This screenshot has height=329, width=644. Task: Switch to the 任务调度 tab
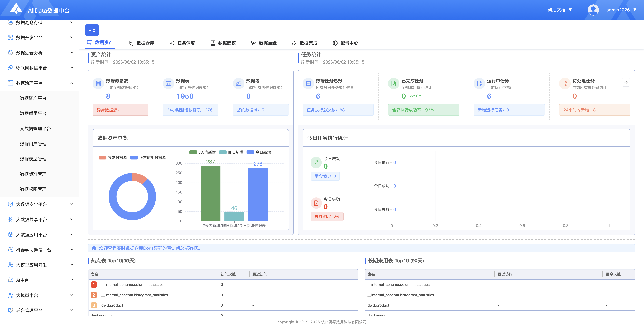point(182,43)
